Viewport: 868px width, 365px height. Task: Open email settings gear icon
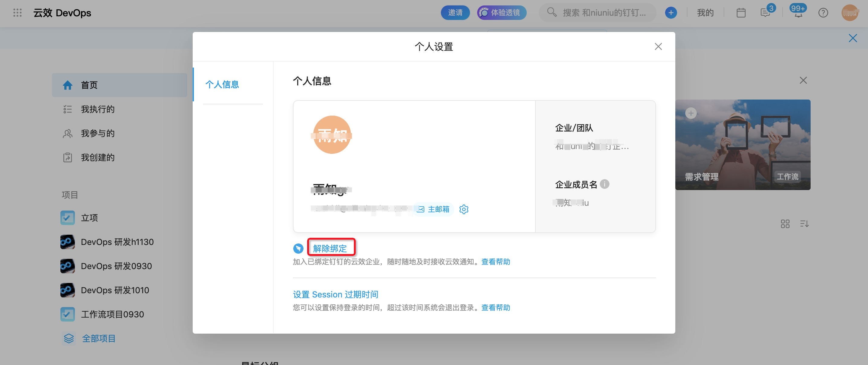(x=464, y=209)
